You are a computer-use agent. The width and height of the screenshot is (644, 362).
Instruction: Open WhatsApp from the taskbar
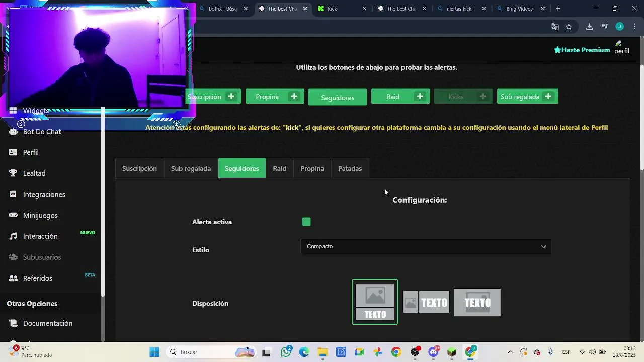(286, 352)
